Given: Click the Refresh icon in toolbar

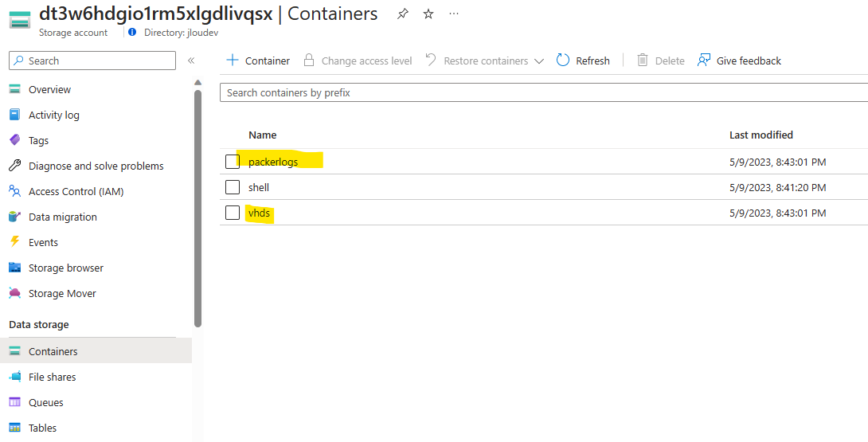Looking at the screenshot, I should 563,61.
